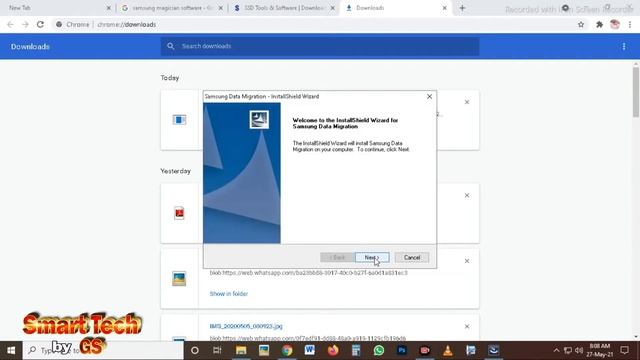Open Microsoft Word from the taskbar

click(309, 350)
